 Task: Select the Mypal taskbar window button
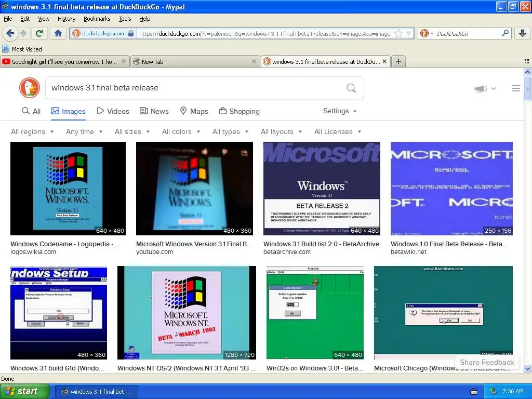point(97,392)
